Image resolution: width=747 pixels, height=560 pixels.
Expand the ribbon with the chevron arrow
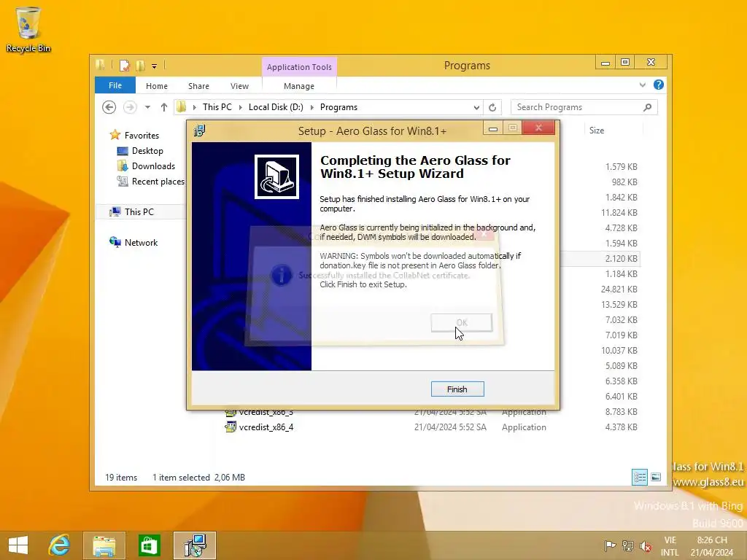pos(642,85)
